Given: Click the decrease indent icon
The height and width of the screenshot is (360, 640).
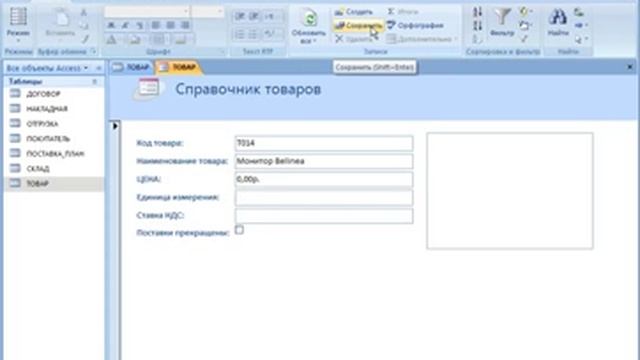Looking at the screenshot, I should pos(240,16).
